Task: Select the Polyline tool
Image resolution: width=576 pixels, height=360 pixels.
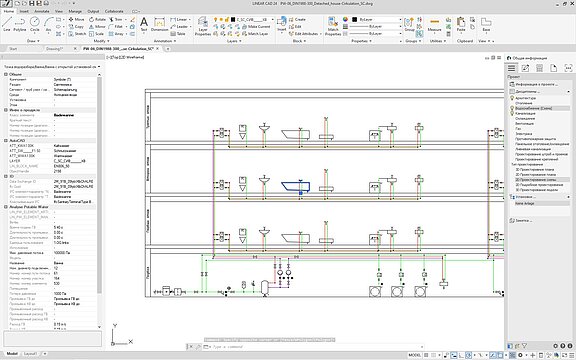Action: 20,24
